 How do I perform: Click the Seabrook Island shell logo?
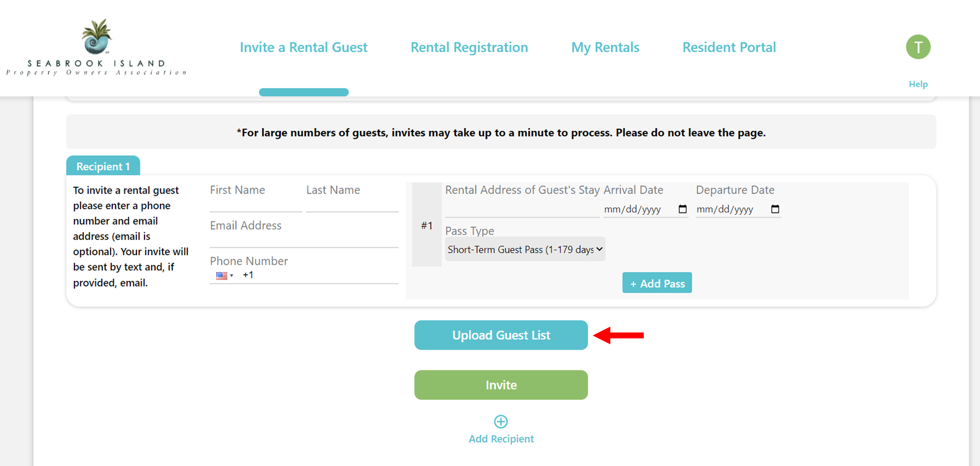click(x=97, y=37)
